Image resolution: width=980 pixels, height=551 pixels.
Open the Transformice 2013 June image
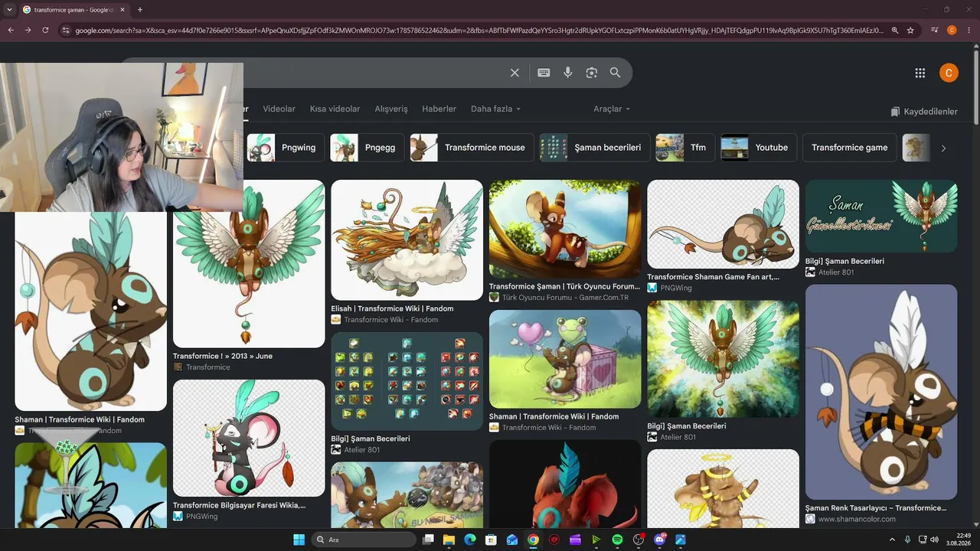[x=249, y=264]
